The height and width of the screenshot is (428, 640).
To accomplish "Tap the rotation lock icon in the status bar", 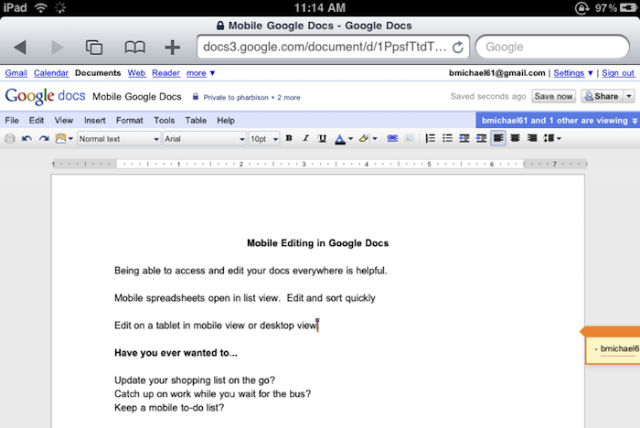I will 581,8.
